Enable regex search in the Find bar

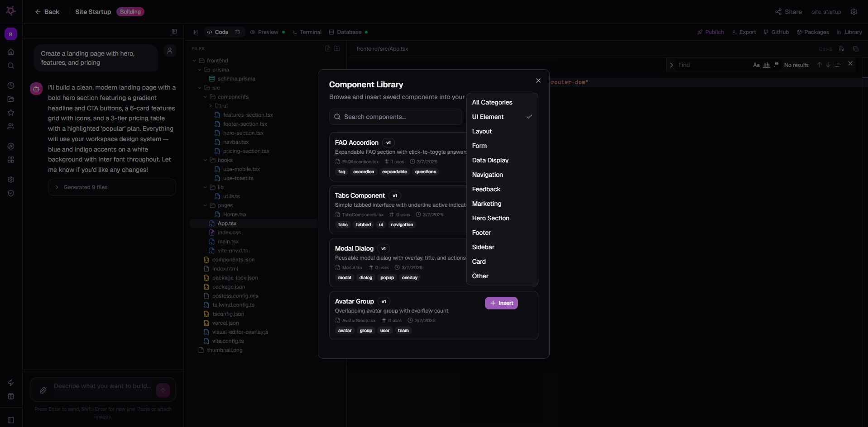click(x=776, y=65)
